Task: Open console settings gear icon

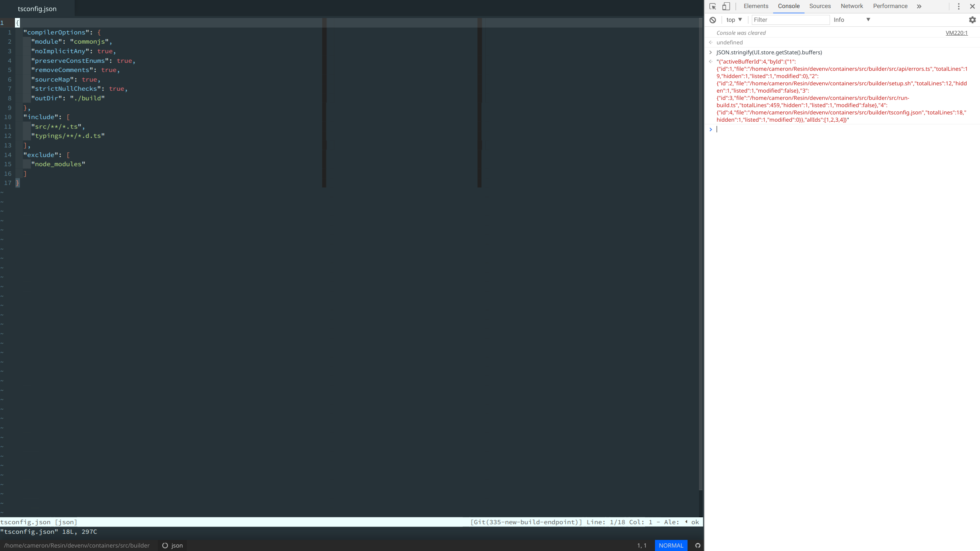Action: click(x=972, y=20)
